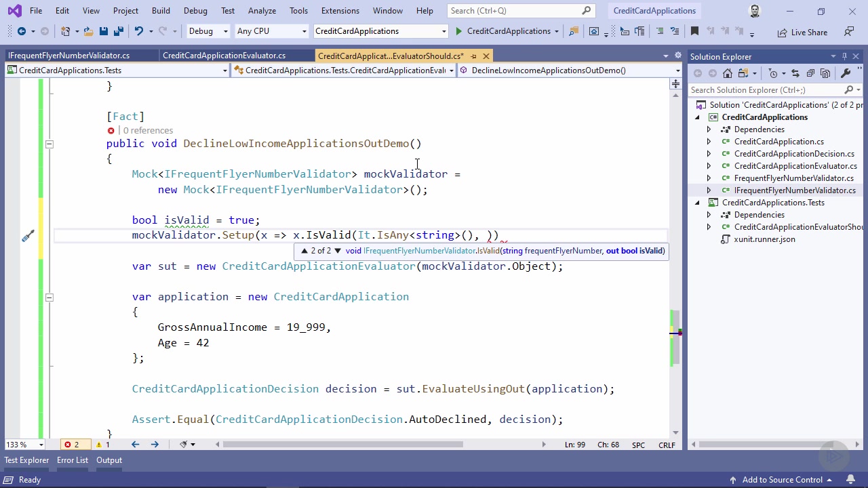Screen dimensions: 868x488
Task: Click the Home icon in Solution Explorer
Action: pyautogui.click(x=728, y=73)
